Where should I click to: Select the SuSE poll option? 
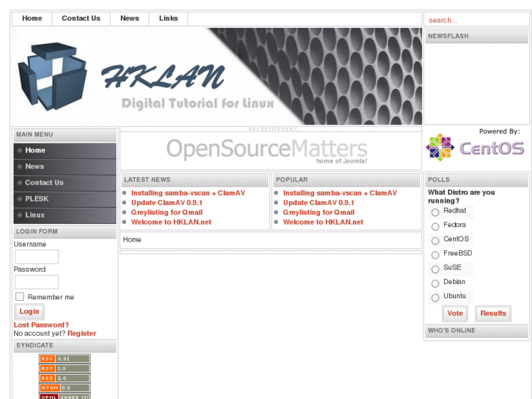point(435,269)
